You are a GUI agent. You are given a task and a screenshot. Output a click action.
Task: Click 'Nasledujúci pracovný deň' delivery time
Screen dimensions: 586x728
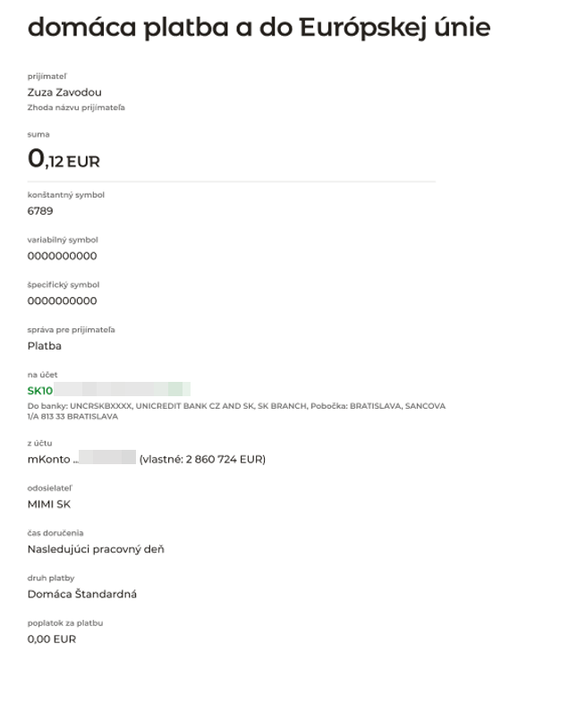point(96,549)
